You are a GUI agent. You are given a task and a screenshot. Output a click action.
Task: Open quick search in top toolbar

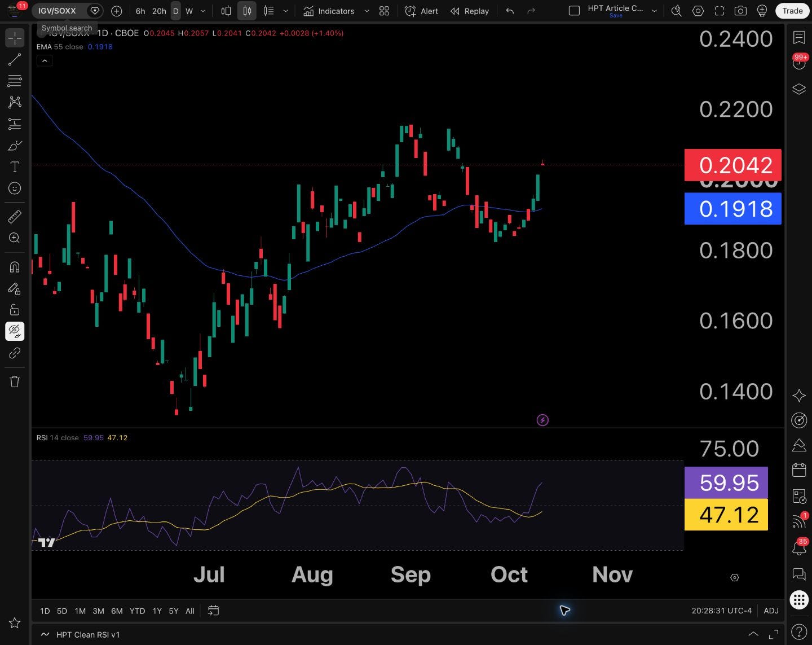click(x=677, y=11)
